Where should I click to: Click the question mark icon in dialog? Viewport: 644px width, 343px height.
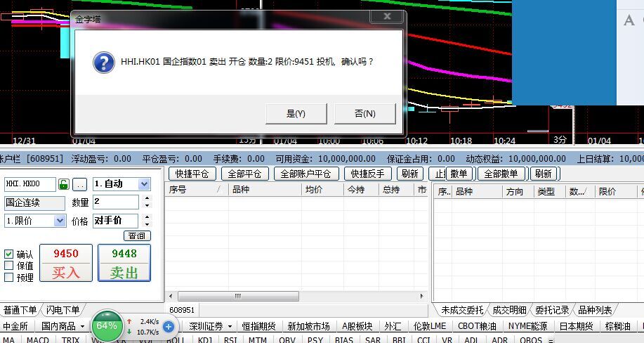click(x=103, y=63)
